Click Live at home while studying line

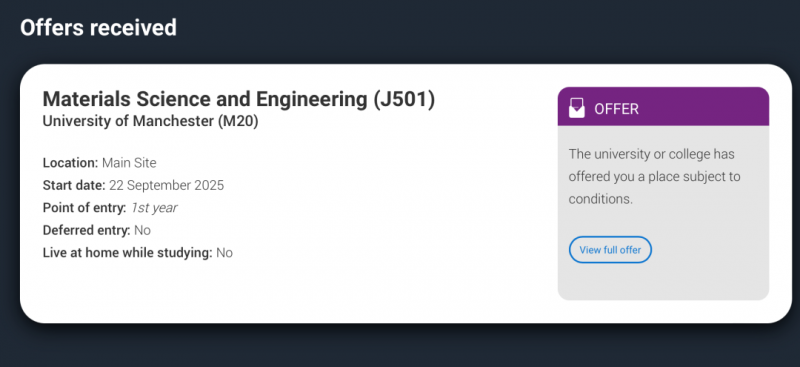click(x=138, y=253)
